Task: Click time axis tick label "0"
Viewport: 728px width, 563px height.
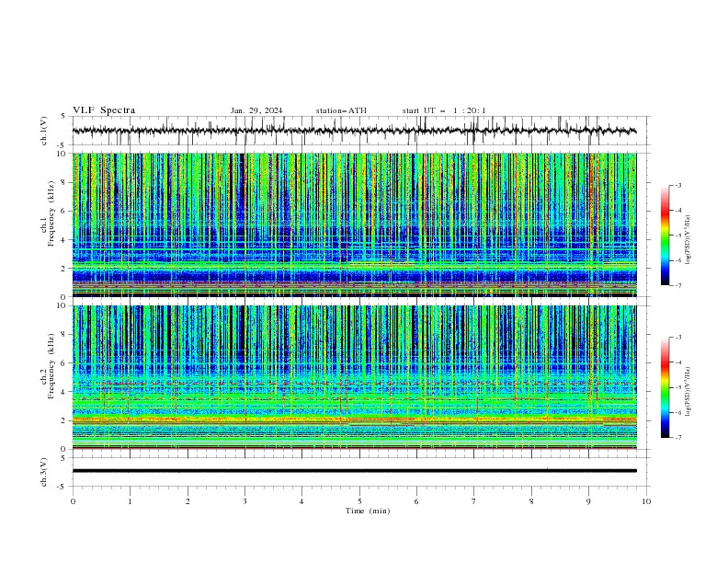Action: (x=73, y=501)
